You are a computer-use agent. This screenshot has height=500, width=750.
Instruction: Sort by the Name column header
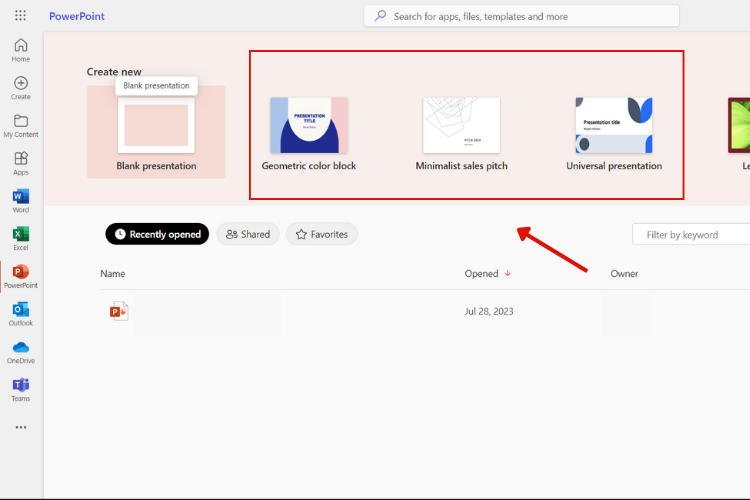(112, 273)
